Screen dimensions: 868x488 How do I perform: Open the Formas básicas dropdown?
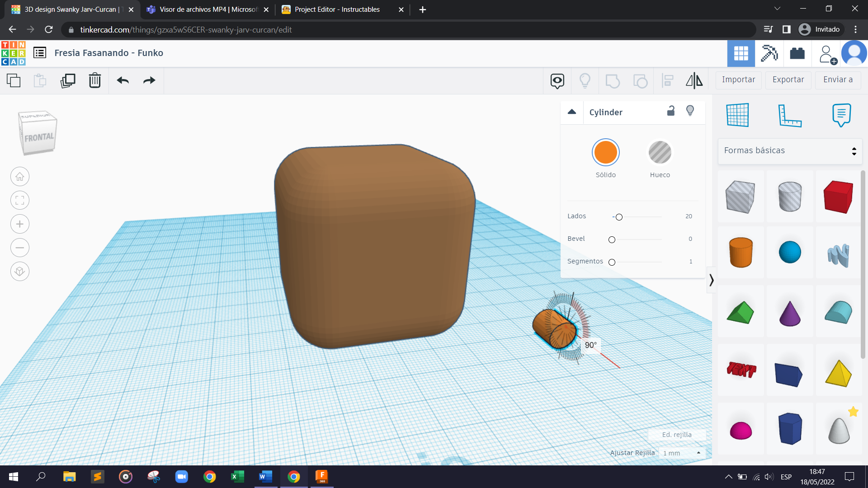click(790, 151)
